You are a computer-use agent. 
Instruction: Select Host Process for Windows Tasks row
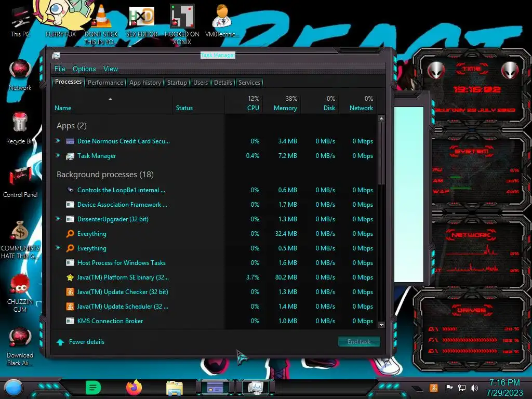point(214,262)
